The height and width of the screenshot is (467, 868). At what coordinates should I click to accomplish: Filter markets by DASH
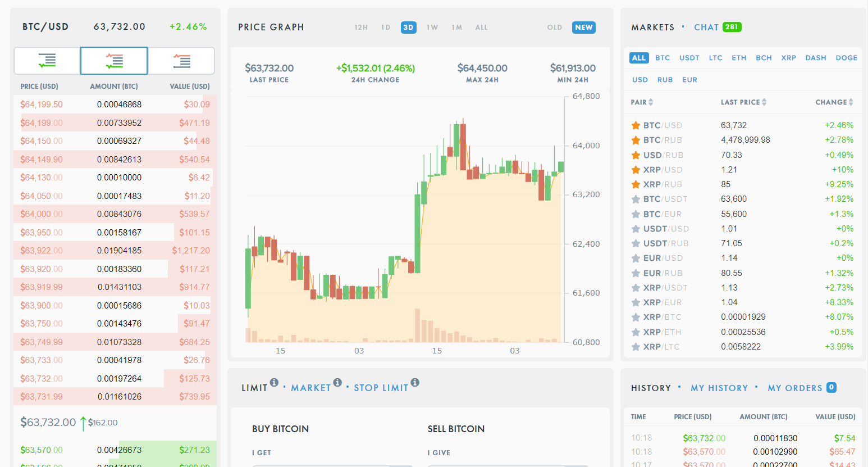coord(816,58)
